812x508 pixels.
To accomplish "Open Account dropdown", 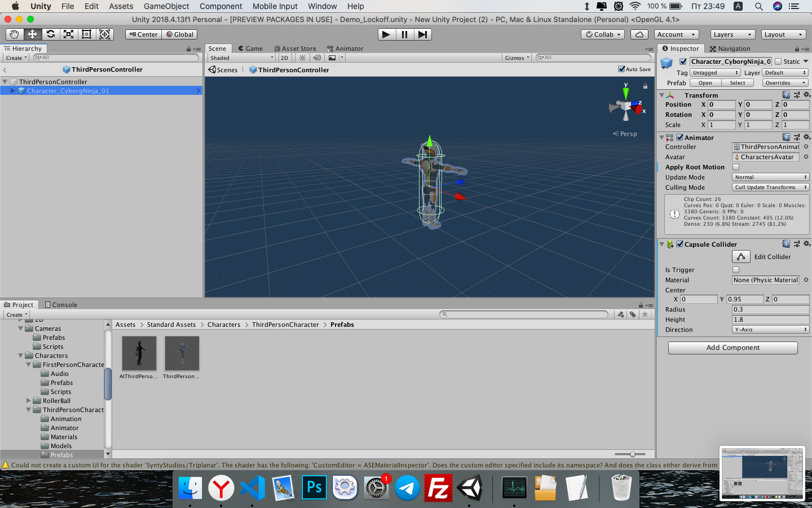I will coord(677,34).
